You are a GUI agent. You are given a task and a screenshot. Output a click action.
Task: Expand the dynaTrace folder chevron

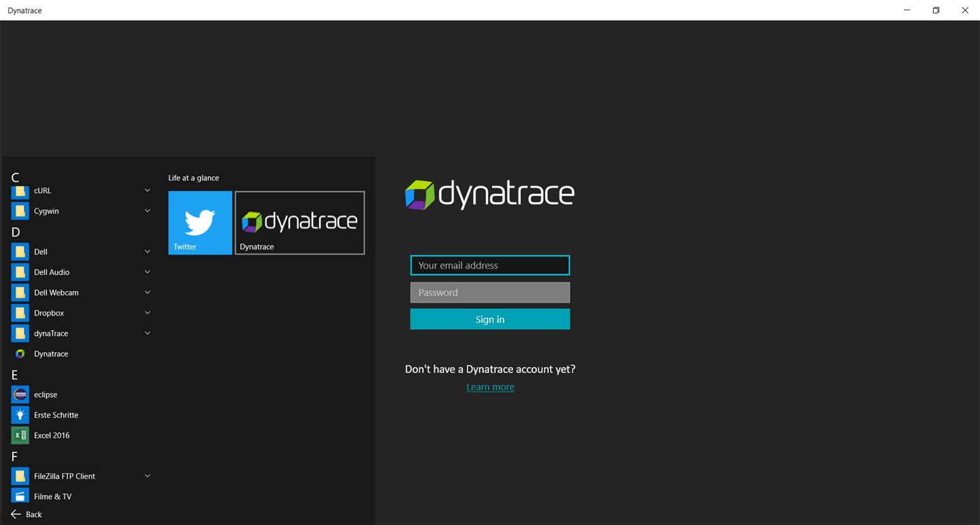(148, 333)
